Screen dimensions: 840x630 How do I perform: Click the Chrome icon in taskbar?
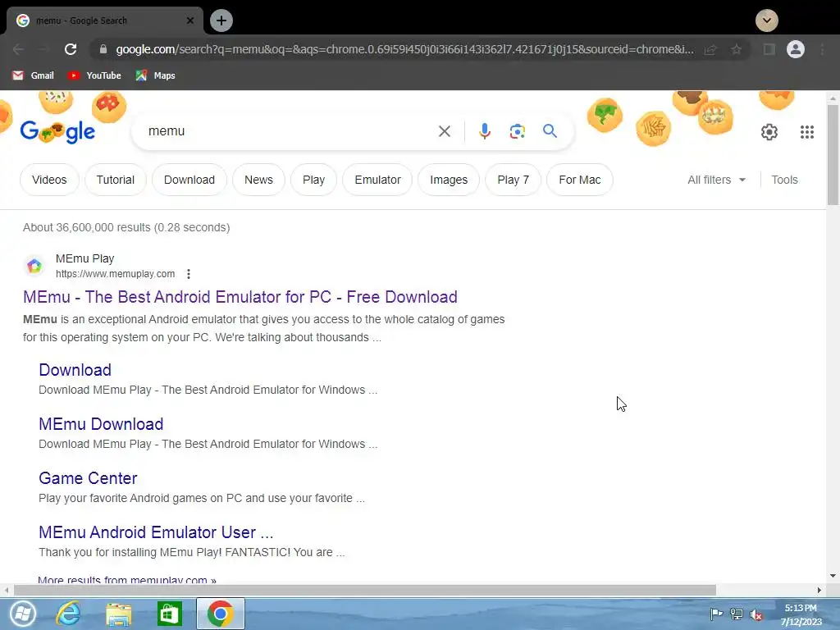tap(220, 614)
